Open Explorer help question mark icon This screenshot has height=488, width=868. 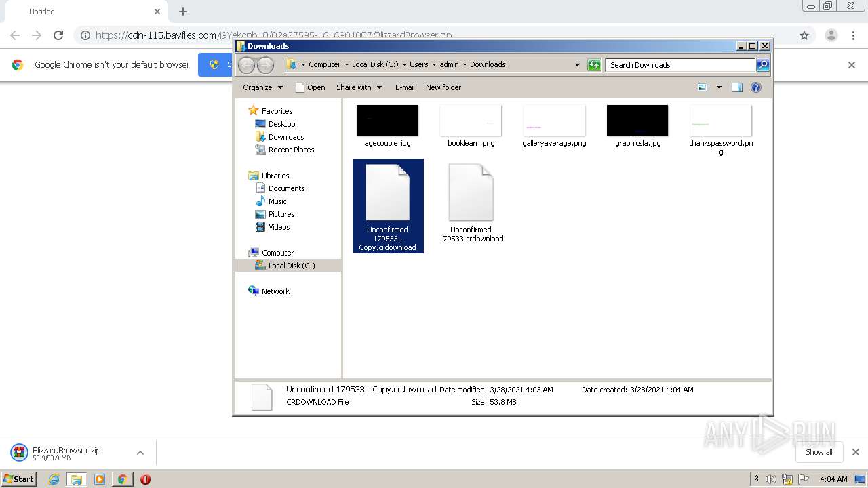[x=756, y=87]
